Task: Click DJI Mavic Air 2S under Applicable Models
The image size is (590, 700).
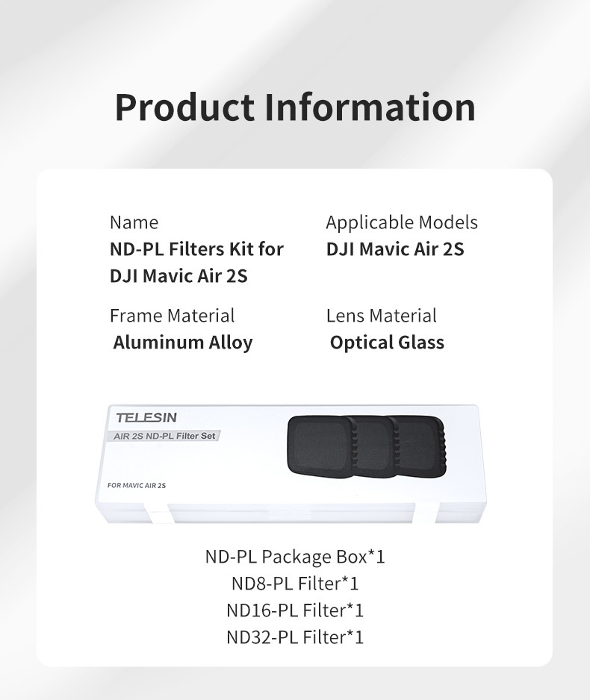Action: 395,249
